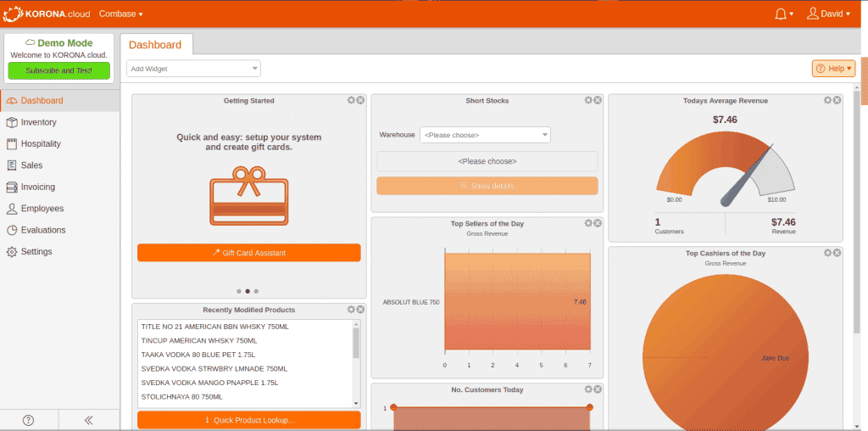This screenshot has height=431, width=868.
Task: Select the Dashboard tab
Action: [155, 44]
